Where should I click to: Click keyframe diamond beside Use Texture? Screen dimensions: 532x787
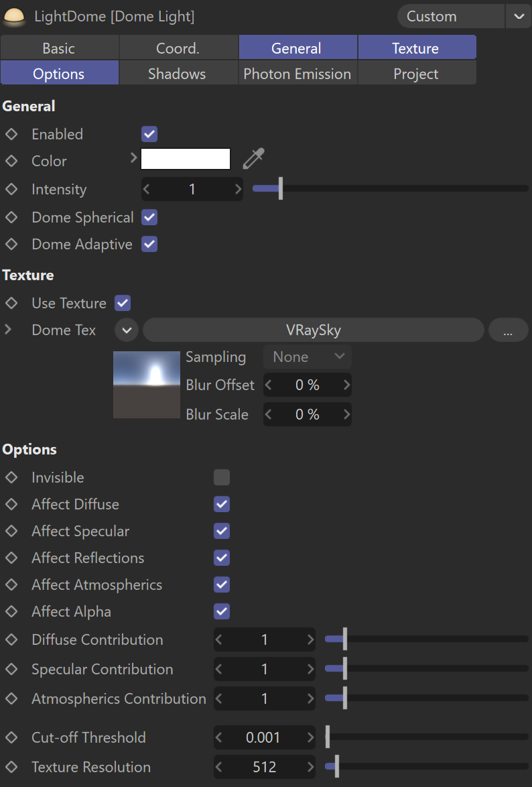tap(11, 303)
